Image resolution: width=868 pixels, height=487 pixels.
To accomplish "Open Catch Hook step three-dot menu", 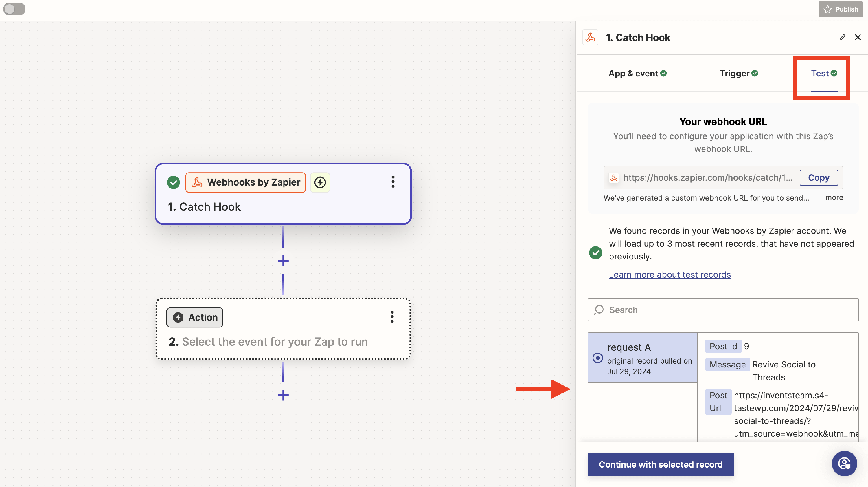I will [x=393, y=182].
